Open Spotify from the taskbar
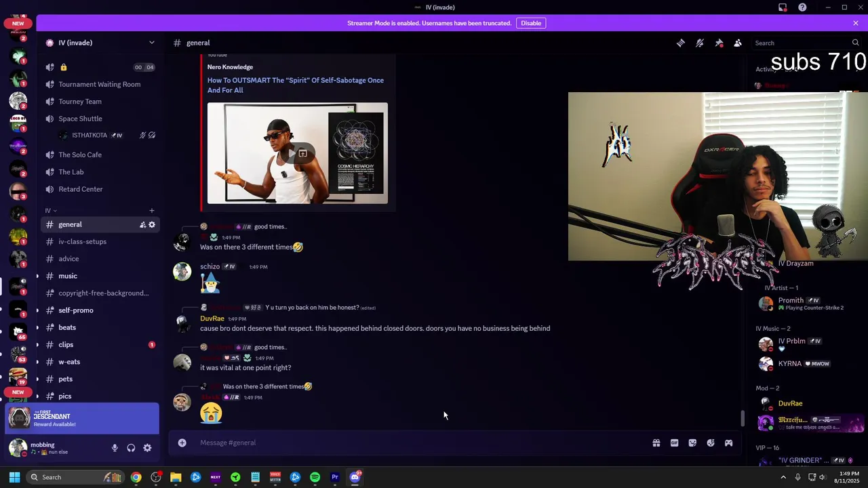The height and width of the screenshot is (488, 868). tap(315, 477)
